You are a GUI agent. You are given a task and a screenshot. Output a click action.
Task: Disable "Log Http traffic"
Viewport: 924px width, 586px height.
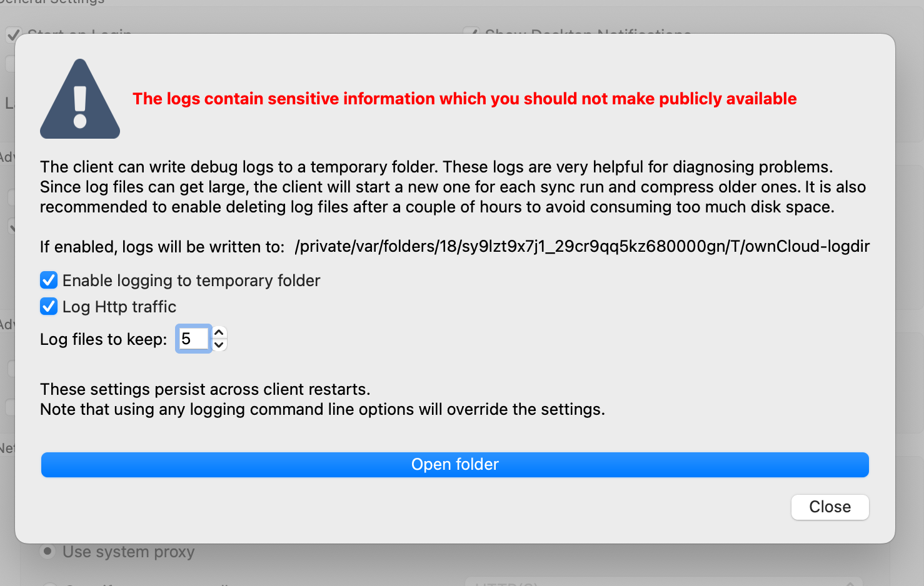pos(48,306)
